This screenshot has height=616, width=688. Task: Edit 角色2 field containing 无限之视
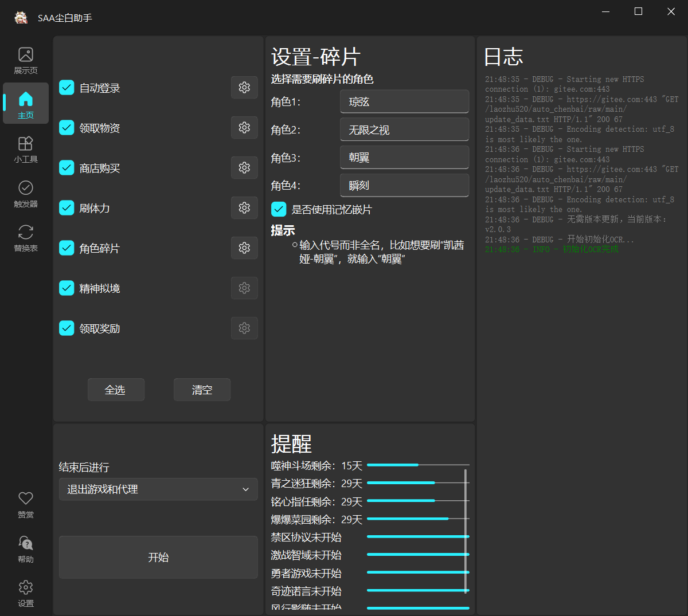pyautogui.click(x=404, y=130)
